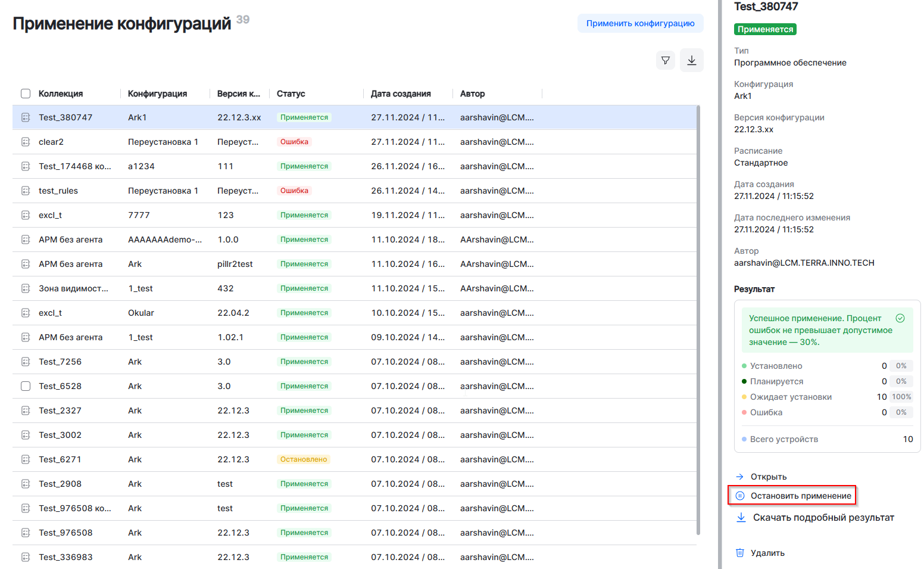The image size is (924, 569).
Task: Click the trash icon next to Удалить
Action: coord(740,553)
